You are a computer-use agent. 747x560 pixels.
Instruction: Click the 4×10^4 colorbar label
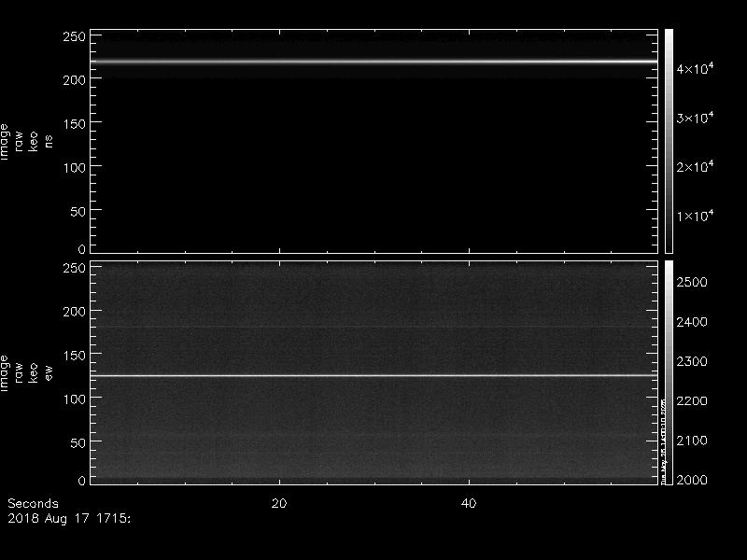[x=695, y=68]
